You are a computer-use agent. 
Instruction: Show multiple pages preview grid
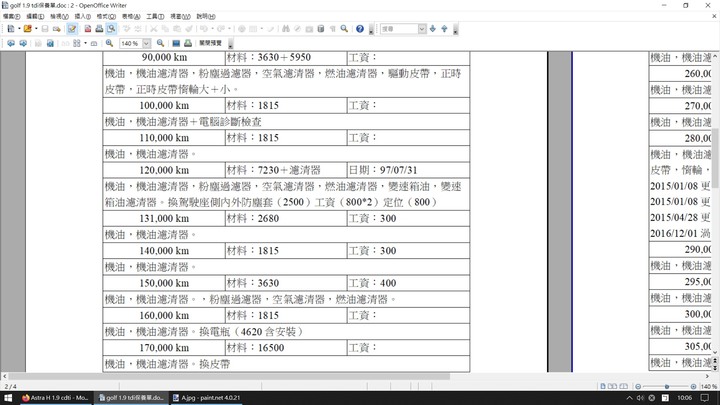(x=76, y=43)
